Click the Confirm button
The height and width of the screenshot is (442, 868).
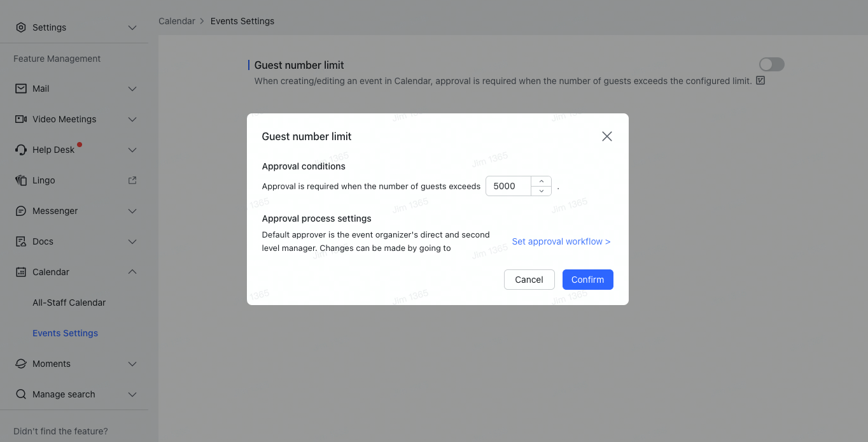[x=587, y=280]
